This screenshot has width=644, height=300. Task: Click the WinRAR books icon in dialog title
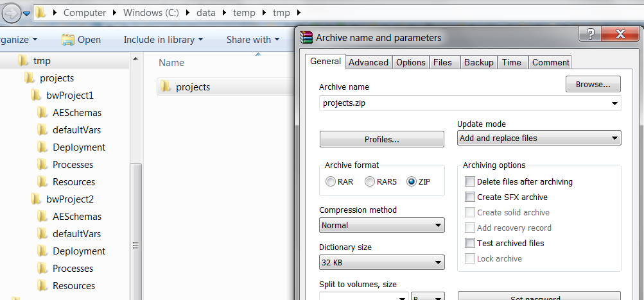(306, 37)
